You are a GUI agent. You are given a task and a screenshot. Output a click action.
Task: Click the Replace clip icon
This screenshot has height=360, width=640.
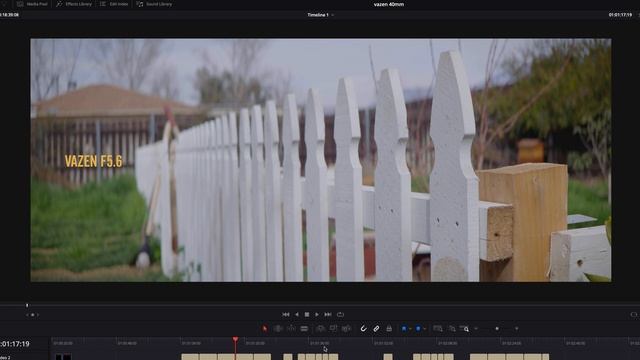pyautogui.click(x=347, y=329)
